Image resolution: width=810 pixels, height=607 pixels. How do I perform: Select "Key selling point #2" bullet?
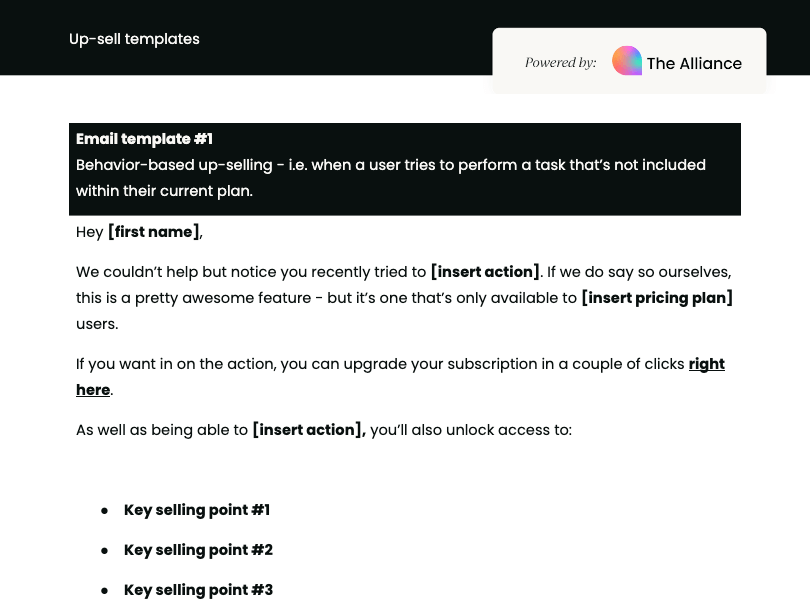[198, 550]
